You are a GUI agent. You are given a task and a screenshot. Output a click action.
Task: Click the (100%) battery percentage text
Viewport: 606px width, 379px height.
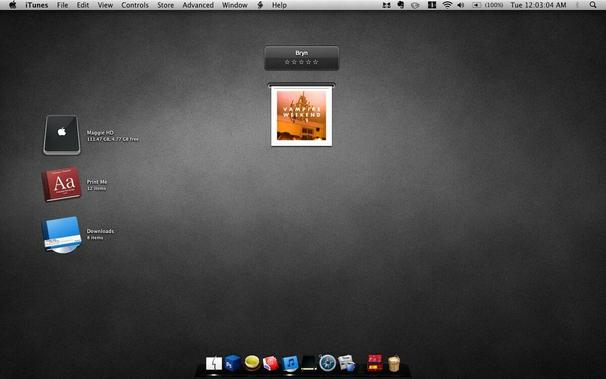494,5
